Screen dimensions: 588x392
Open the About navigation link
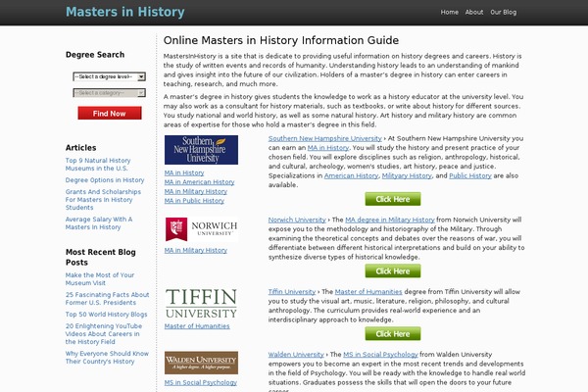pyautogui.click(x=474, y=12)
